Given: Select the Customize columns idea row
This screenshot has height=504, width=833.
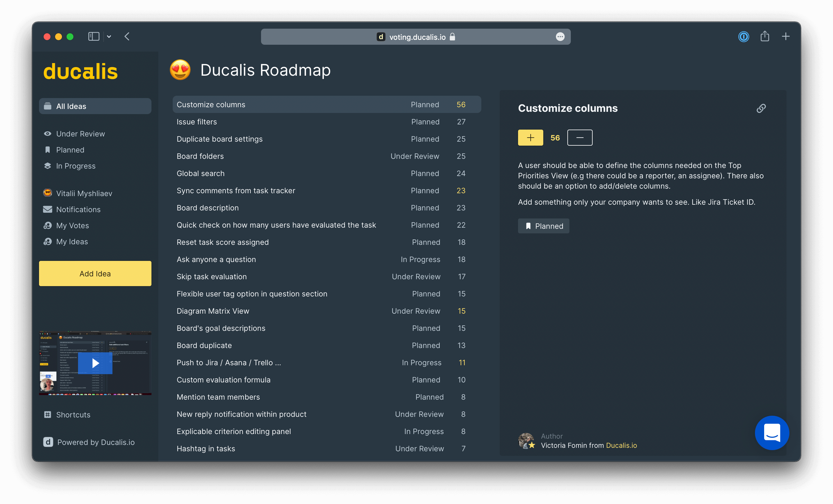Looking at the screenshot, I should click(326, 104).
